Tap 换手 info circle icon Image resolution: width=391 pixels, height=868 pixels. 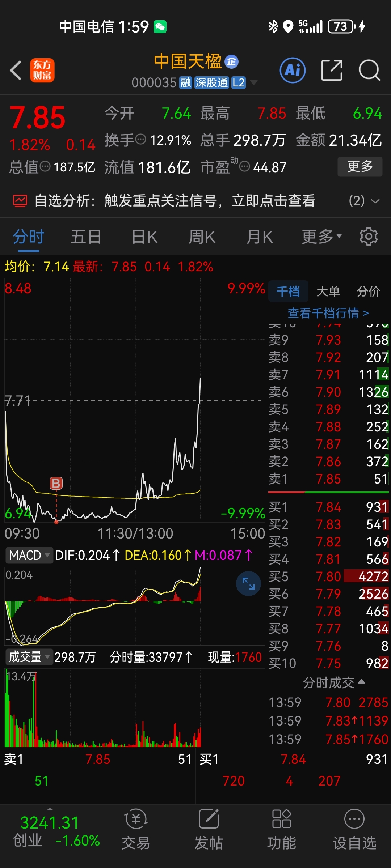coord(140,139)
